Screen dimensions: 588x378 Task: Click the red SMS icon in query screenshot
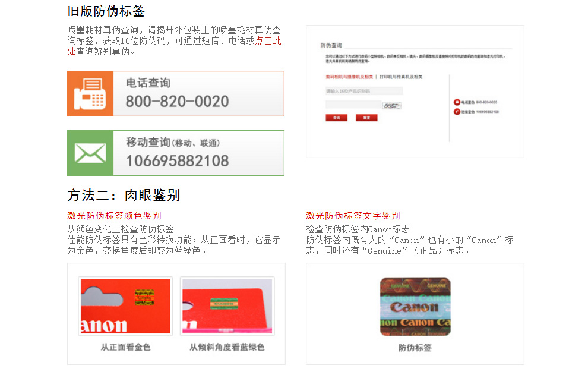457,111
